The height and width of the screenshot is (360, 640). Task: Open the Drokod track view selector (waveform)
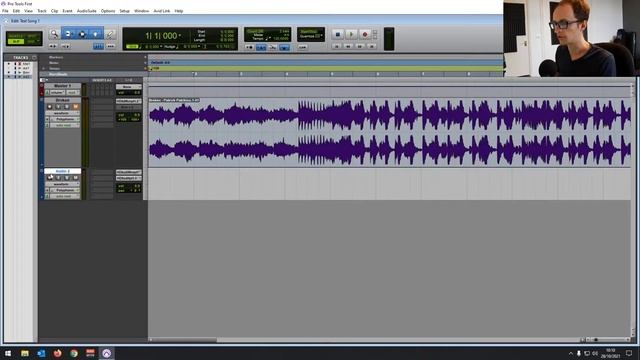(x=62, y=113)
